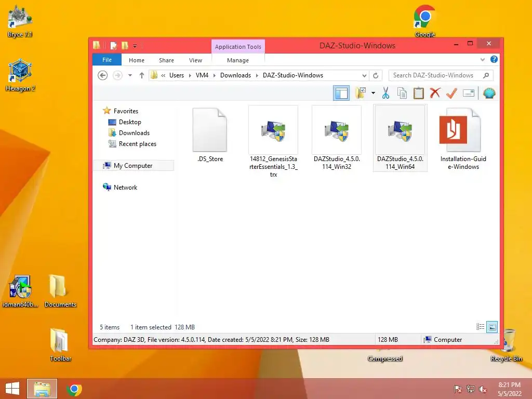Click DAZ-Studio-Windows in address breadcrumb
Viewport: 532px width, 399px height.
[x=293, y=75]
